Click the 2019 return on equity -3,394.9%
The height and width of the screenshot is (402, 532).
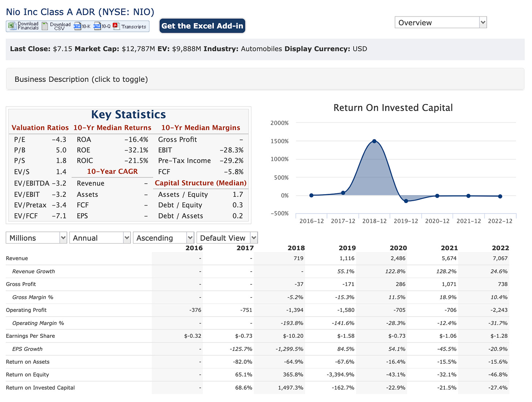340,375
